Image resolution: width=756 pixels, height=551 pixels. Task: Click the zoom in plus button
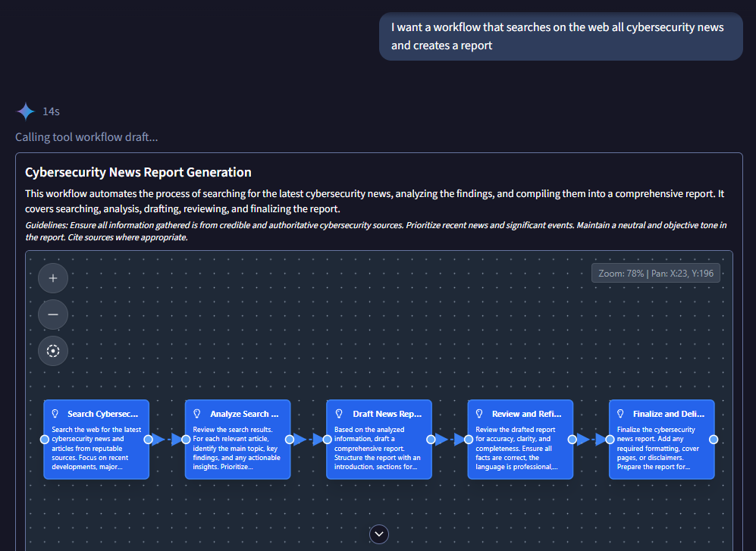pyautogui.click(x=53, y=278)
